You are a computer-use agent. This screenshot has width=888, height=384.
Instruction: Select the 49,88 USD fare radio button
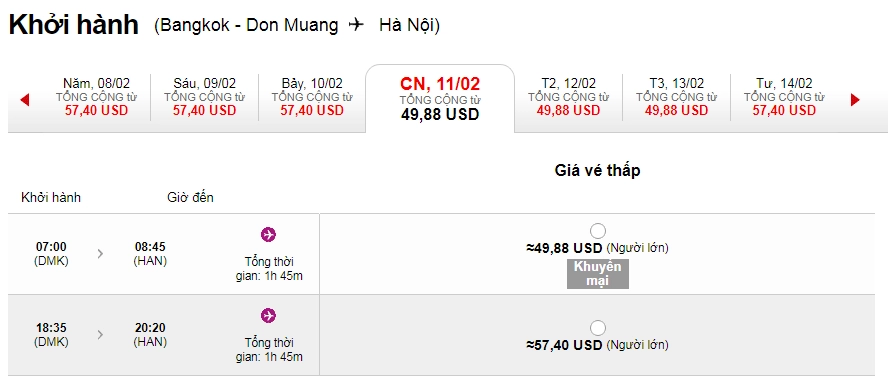pyautogui.click(x=597, y=231)
